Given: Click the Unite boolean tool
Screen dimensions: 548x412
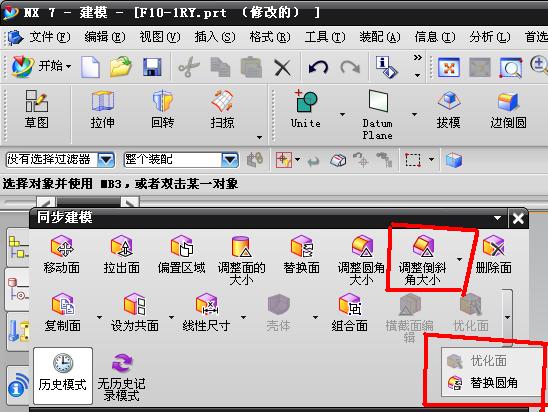Looking at the screenshot, I should point(305,109).
